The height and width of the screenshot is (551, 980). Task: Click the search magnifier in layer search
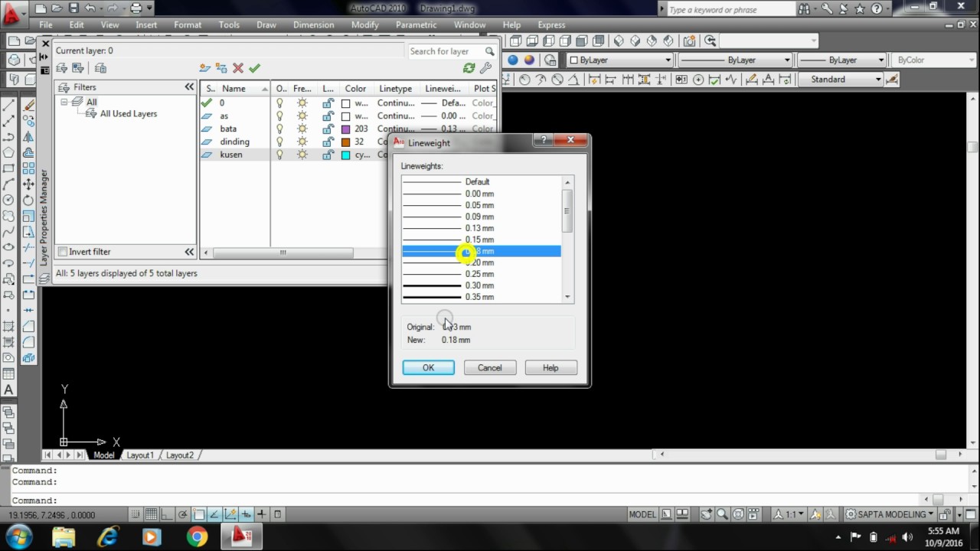pyautogui.click(x=489, y=51)
